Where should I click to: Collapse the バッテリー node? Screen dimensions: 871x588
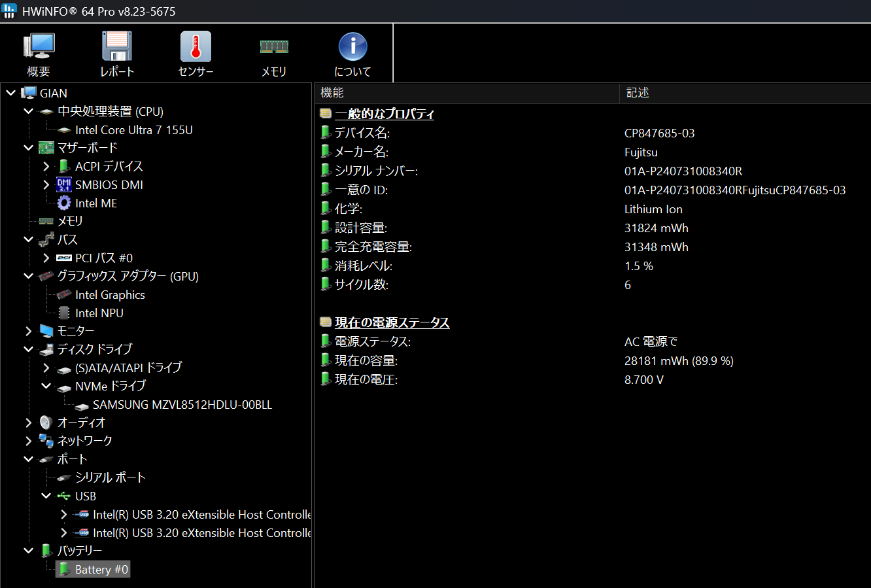[x=29, y=551]
